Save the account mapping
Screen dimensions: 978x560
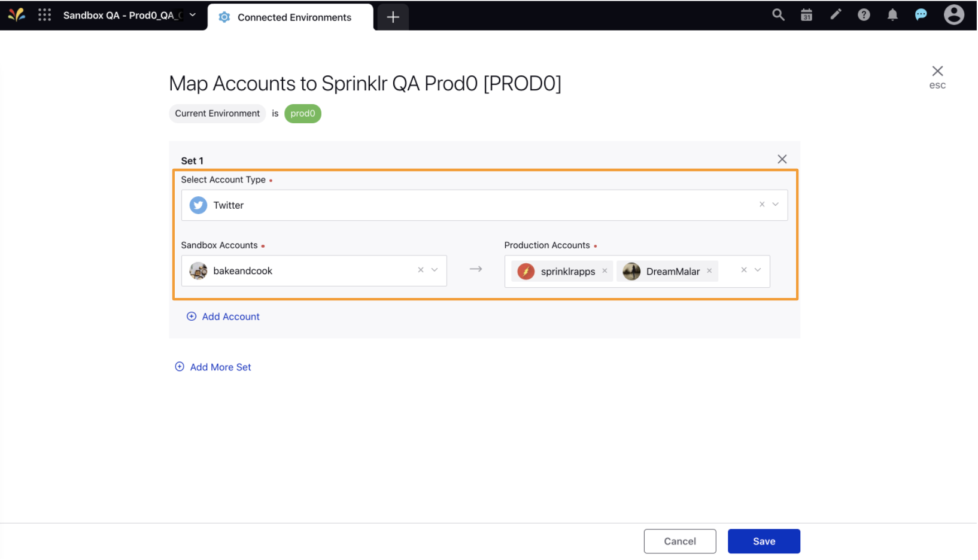[x=764, y=541]
